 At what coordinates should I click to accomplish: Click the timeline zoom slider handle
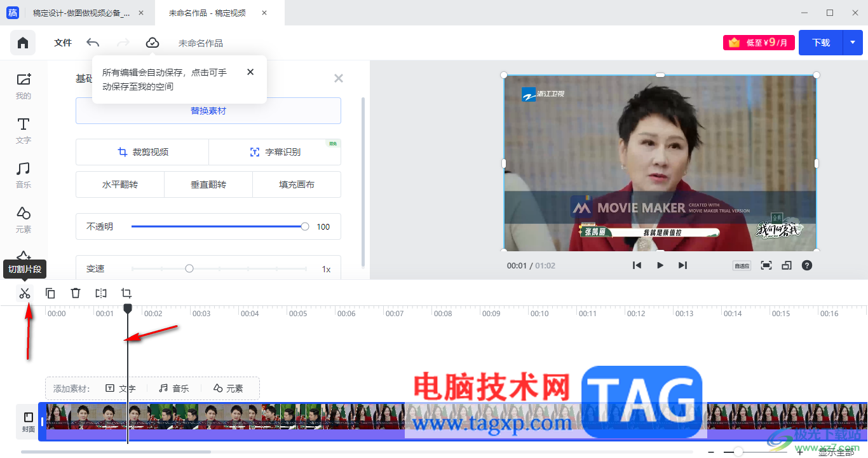click(x=738, y=452)
